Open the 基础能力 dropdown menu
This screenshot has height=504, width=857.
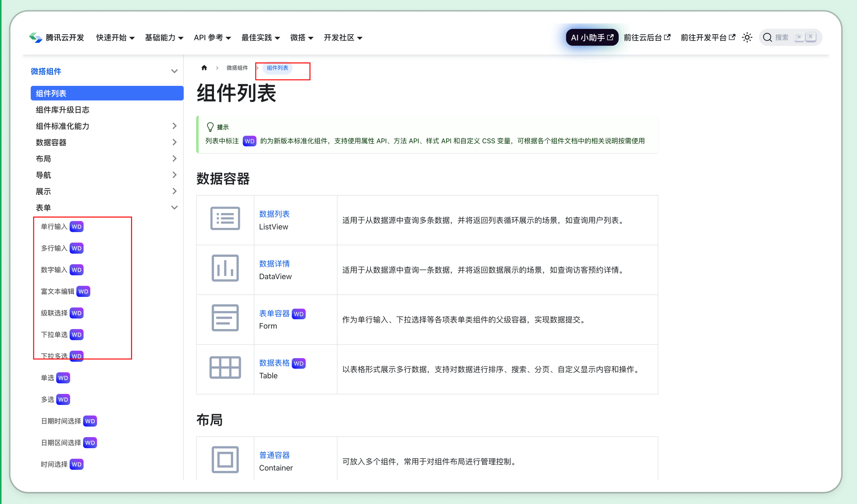tap(164, 37)
